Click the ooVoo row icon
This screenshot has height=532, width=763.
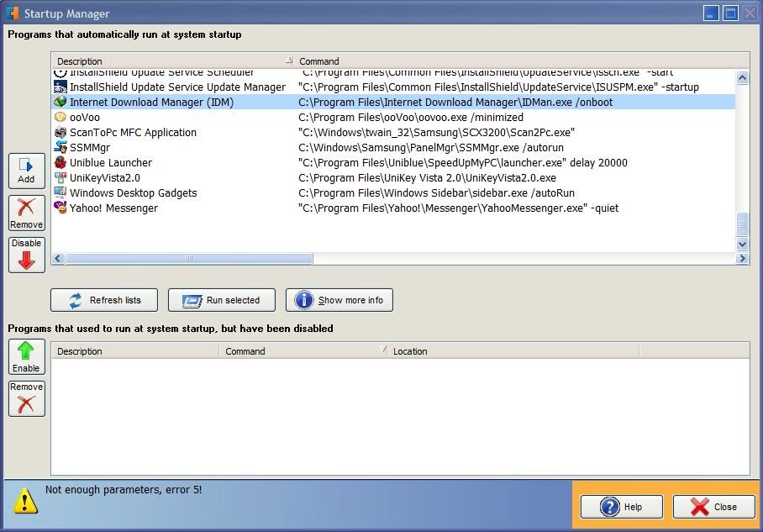point(61,118)
